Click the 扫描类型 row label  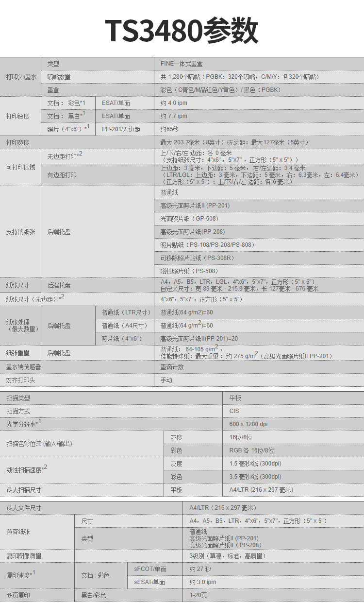tap(18, 398)
